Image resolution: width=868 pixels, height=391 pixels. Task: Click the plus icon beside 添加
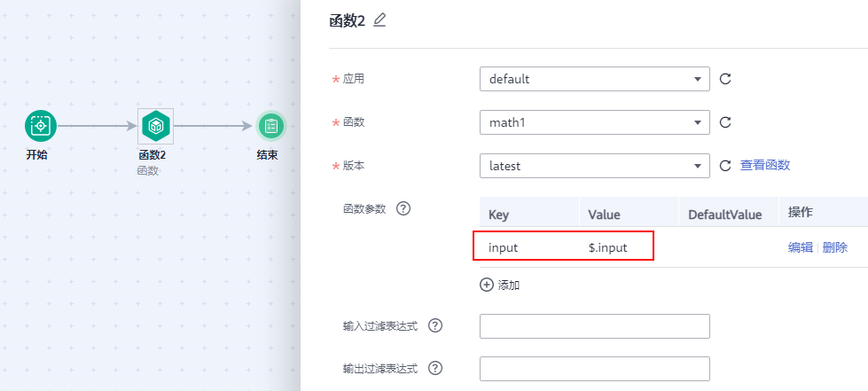486,285
